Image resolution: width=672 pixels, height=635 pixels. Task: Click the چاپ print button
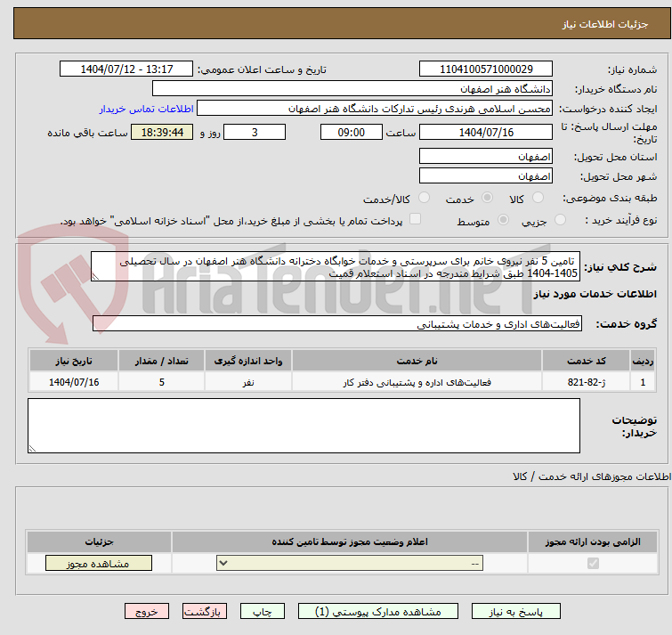pyautogui.click(x=263, y=612)
